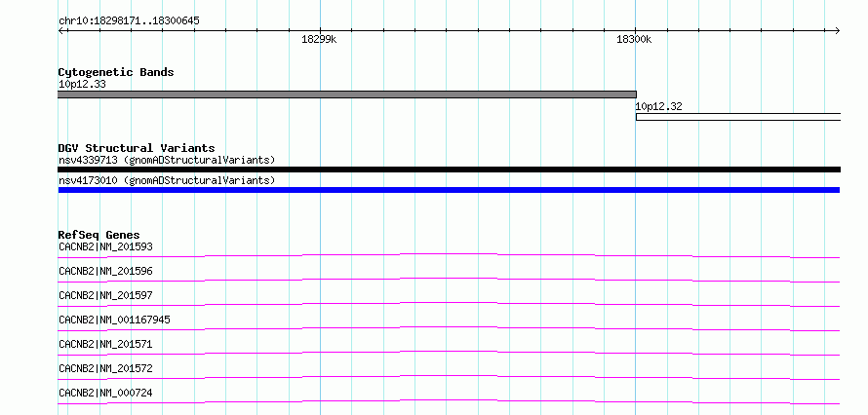Select the magenta intron line of NM_201597
Image resolution: width=868 pixels, height=415 pixels.
click(x=450, y=303)
